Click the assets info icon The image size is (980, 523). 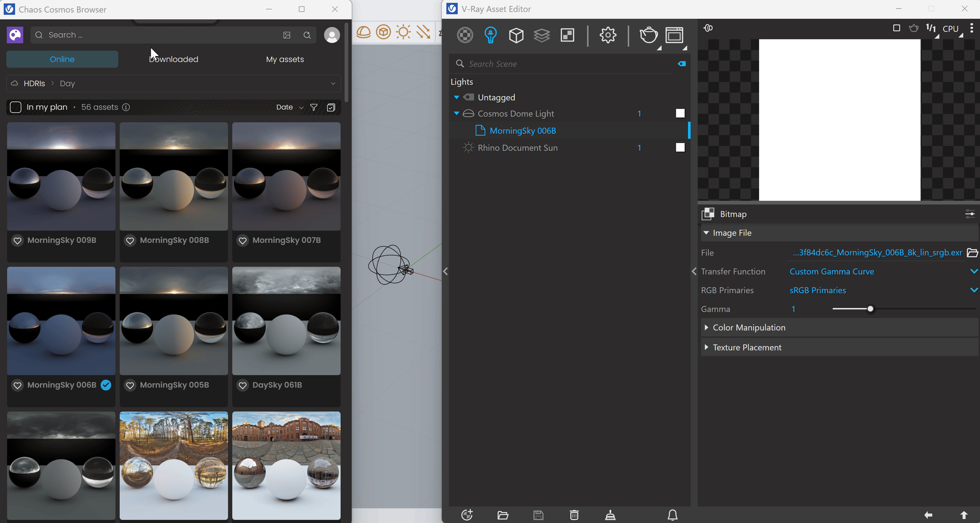pyautogui.click(x=126, y=107)
